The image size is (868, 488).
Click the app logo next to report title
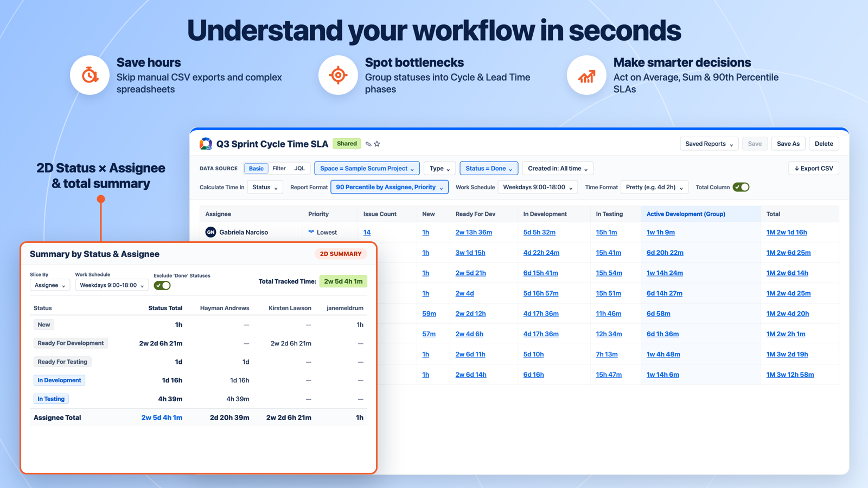click(x=206, y=144)
